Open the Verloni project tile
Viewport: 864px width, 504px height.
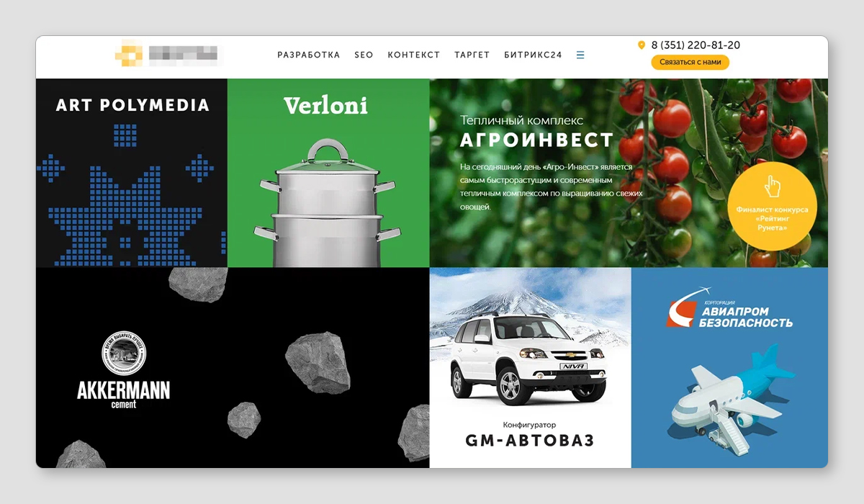coord(328,173)
